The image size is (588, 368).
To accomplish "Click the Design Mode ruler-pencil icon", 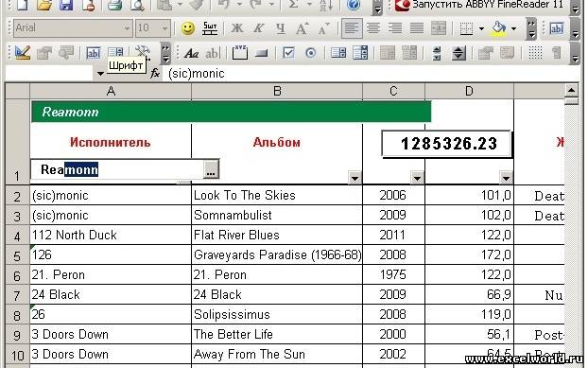I will [23, 53].
